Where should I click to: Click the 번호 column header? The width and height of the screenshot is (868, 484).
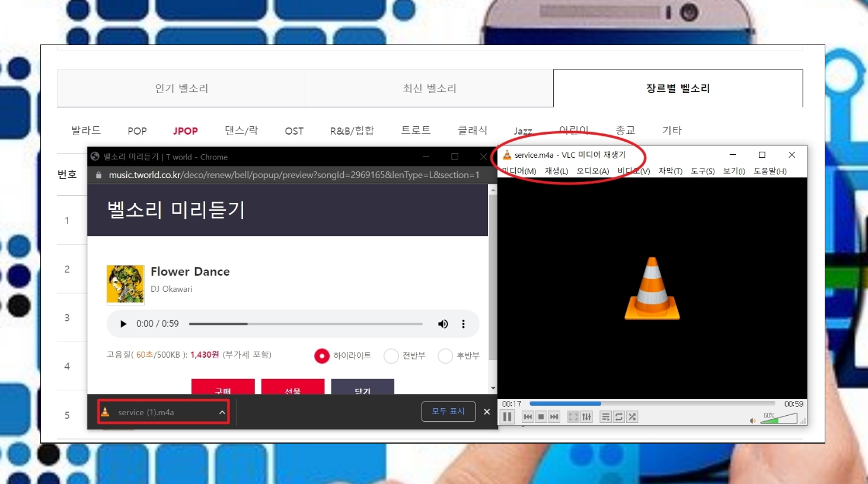click(x=67, y=174)
